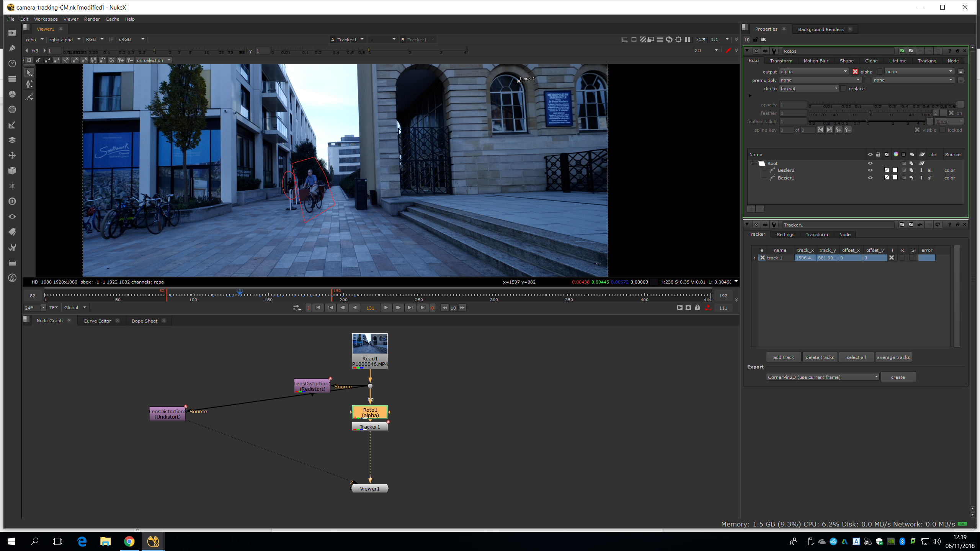Screen dimensions: 980x551
Task: Open the clip to format dropdown
Action: click(x=809, y=89)
